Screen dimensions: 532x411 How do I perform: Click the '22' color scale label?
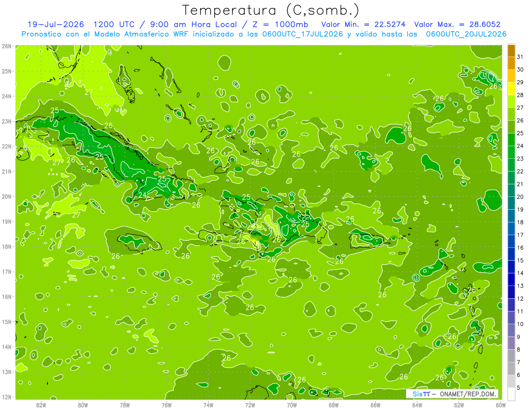tap(520, 171)
